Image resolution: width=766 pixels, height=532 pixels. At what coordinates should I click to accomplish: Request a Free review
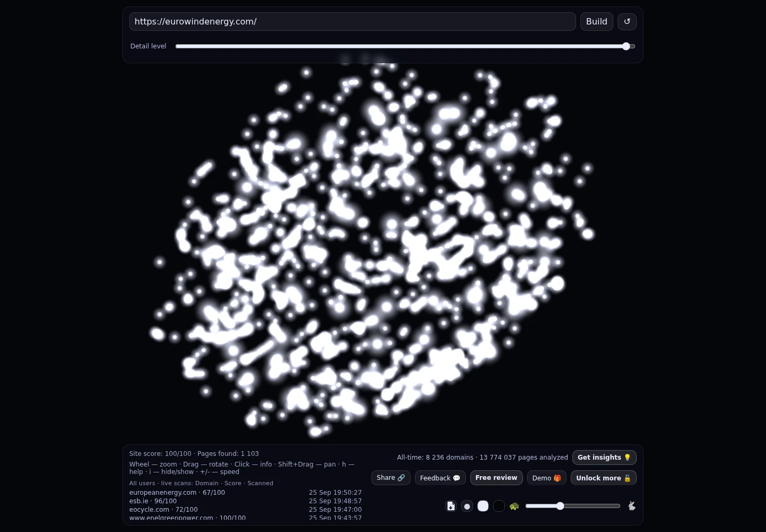(496, 478)
